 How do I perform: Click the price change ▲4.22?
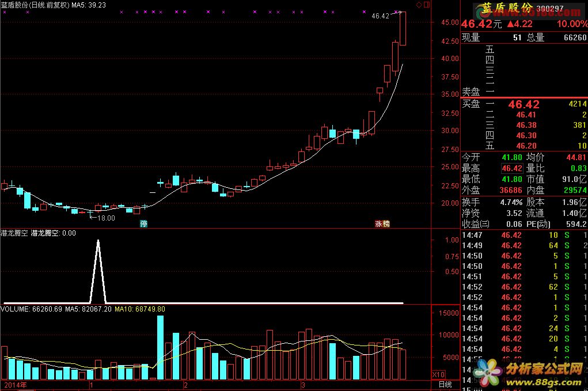point(519,24)
